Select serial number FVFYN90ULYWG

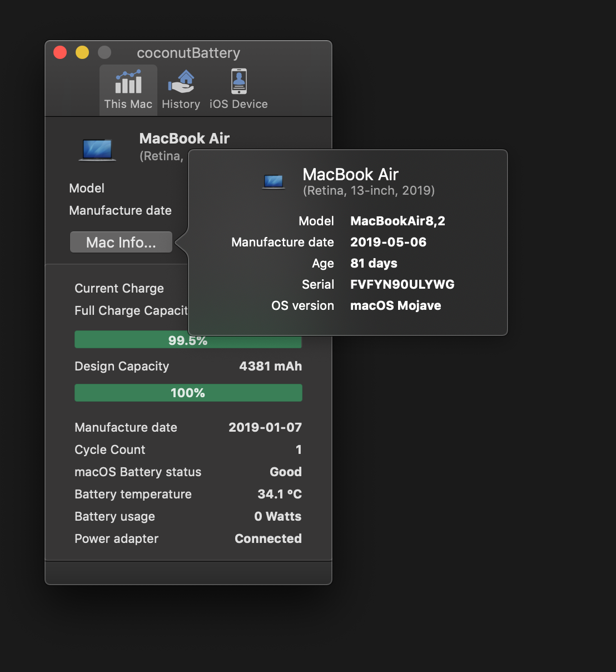(x=402, y=284)
